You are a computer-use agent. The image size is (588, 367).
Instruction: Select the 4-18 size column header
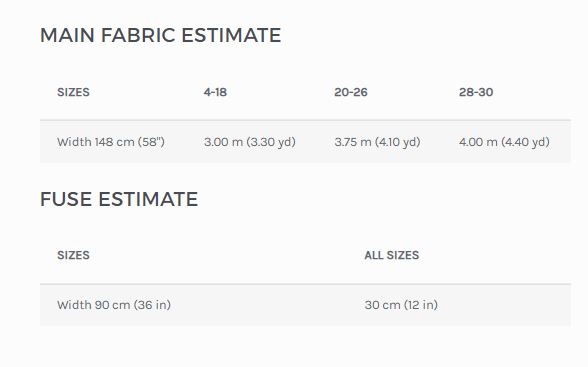click(x=215, y=92)
